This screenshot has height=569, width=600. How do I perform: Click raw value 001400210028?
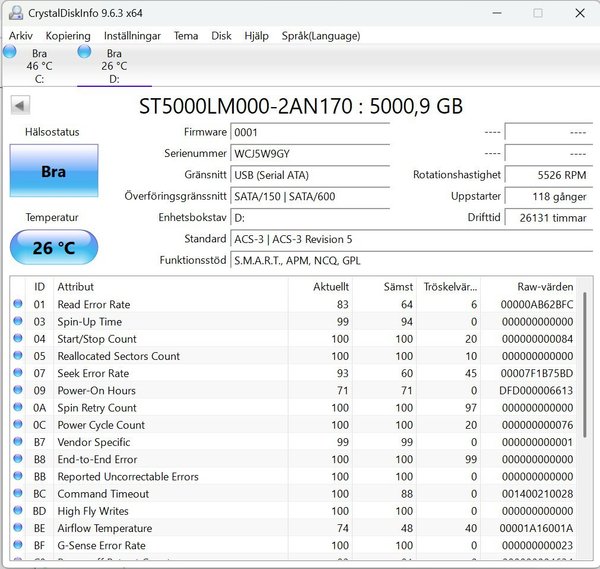[x=537, y=494]
